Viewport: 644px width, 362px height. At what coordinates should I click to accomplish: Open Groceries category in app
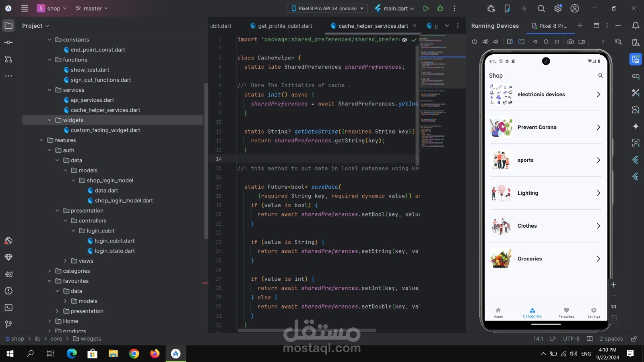[546, 259]
